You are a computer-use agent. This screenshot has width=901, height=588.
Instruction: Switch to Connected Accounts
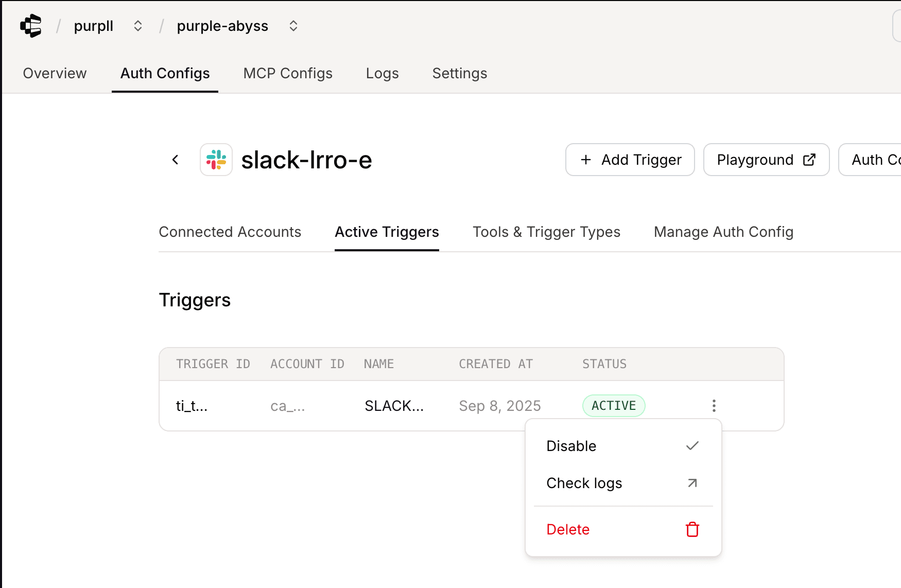[230, 232]
